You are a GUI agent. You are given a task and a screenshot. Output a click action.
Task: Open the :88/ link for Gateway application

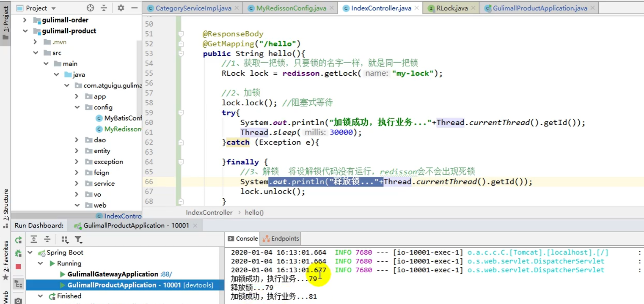coord(166,274)
